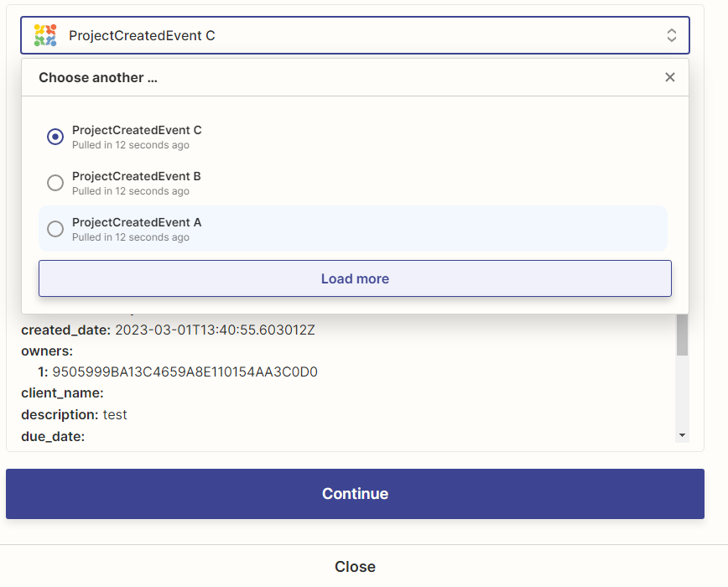The width and height of the screenshot is (728, 587).
Task: Dismiss the Choose another popup with X
Action: (x=669, y=77)
